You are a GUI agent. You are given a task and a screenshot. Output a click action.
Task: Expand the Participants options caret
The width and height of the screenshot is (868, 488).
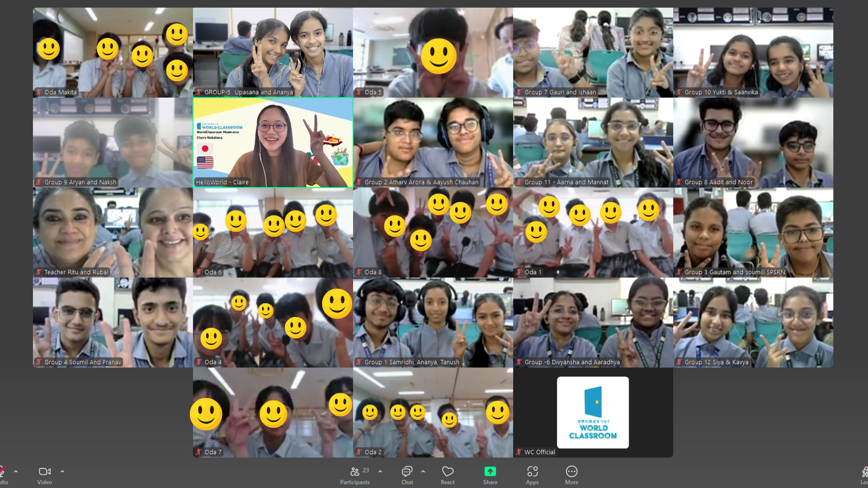[x=380, y=472]
